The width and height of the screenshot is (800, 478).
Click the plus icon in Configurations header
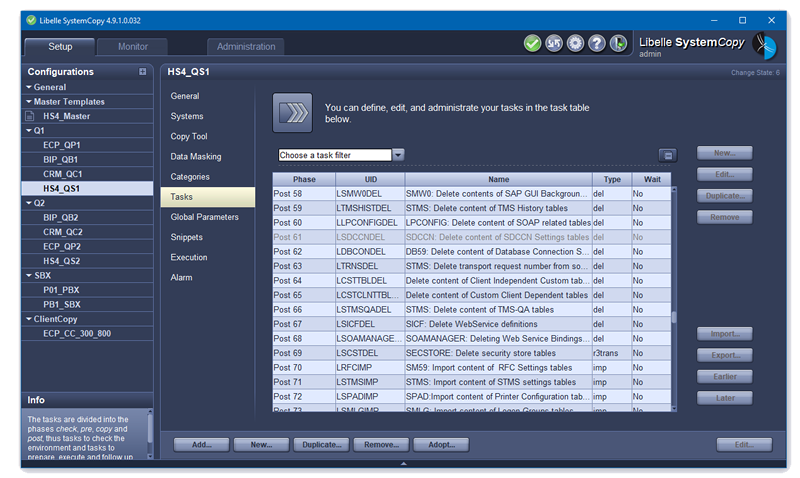(142, 72)
